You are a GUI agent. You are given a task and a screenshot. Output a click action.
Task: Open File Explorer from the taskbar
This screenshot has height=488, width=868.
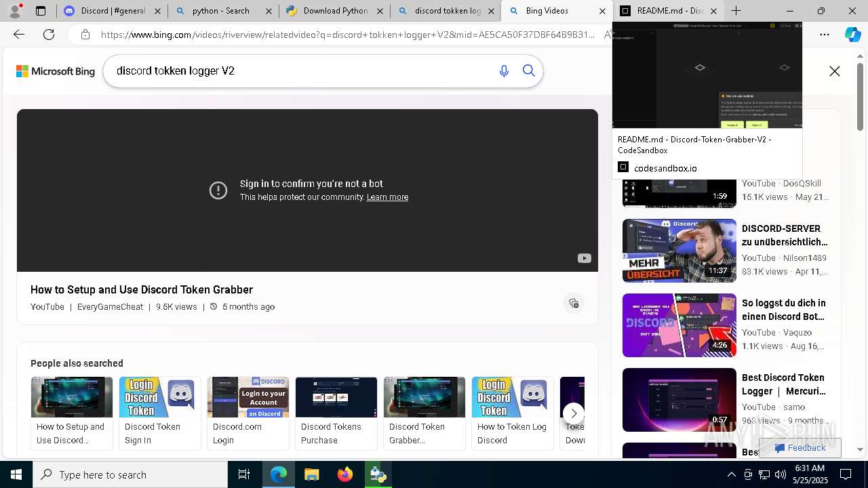pyautogui.click(x=312, y=474)
